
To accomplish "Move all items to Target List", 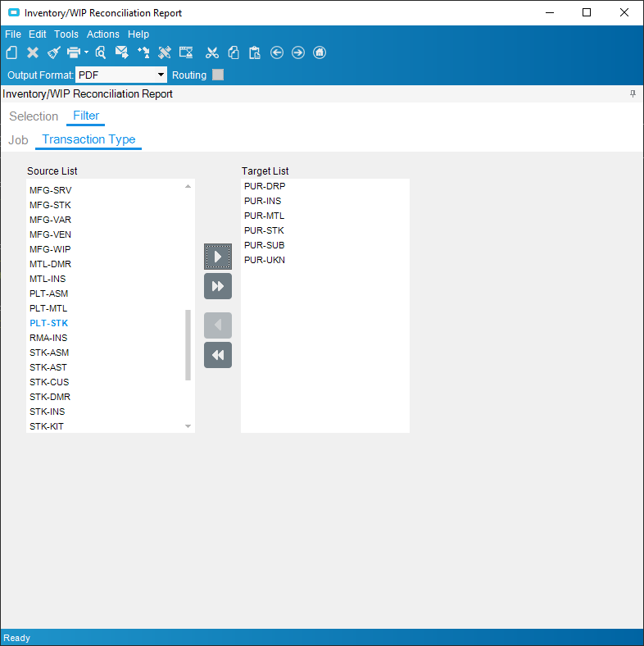I will (x=218, y=286).
